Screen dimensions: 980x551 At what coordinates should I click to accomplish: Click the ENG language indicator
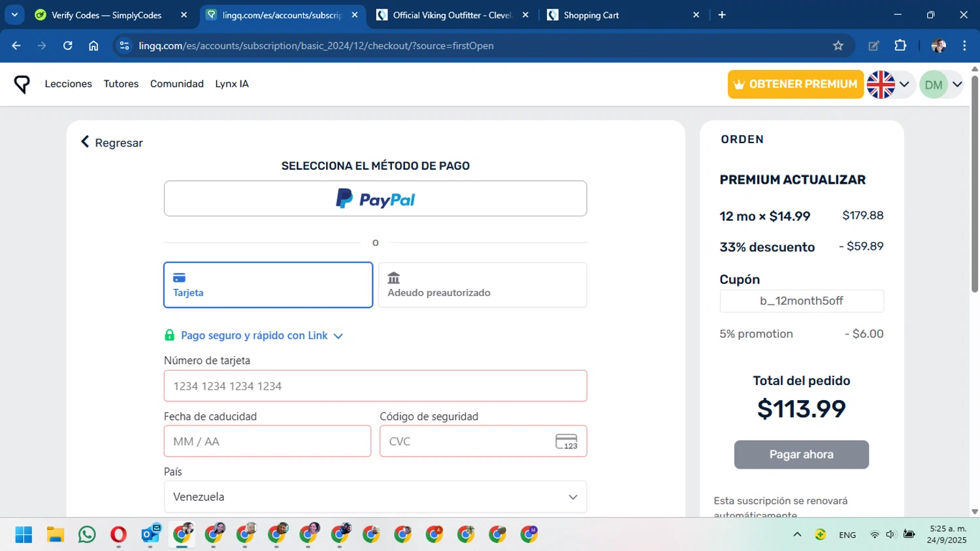(847, 535)
